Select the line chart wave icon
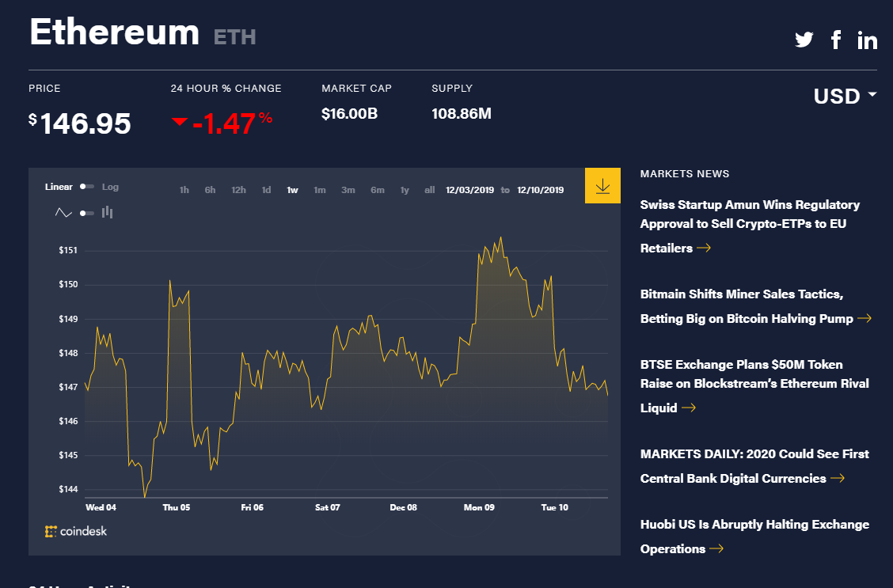The height and width of the screenshot is (588, 893). 63,213
